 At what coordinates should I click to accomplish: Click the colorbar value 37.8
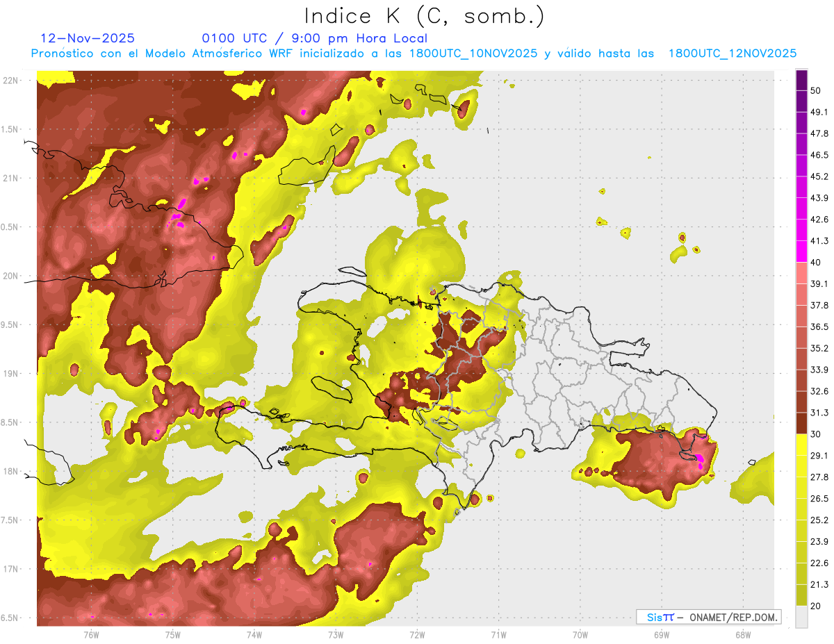(x=819, y=305)
